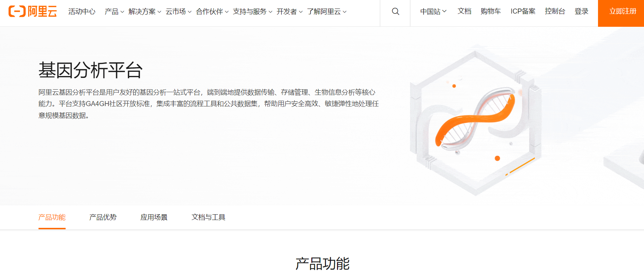Expand the 支持与服务 dropdown menu
Screen dimensions: 644x275
252,11
